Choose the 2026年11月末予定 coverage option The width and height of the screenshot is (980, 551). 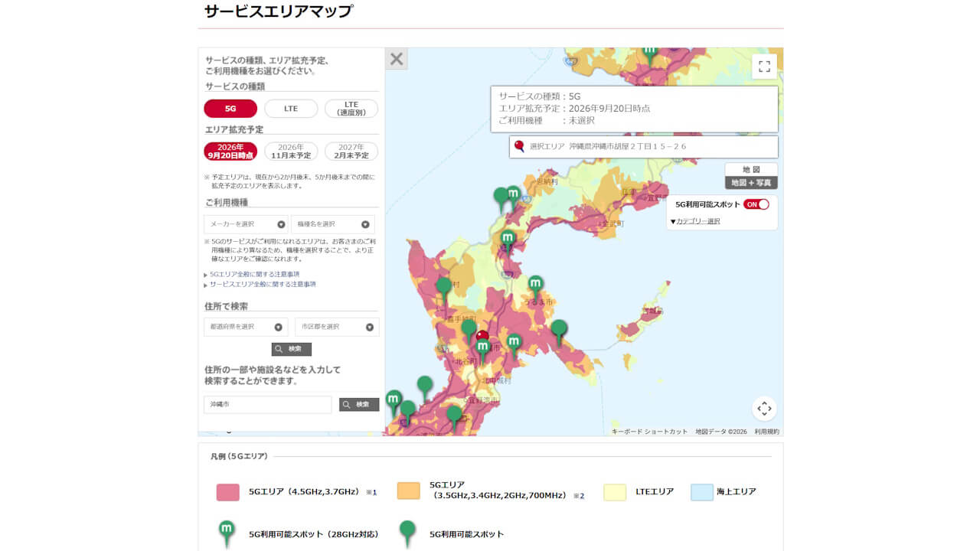(x=291, y=152)
